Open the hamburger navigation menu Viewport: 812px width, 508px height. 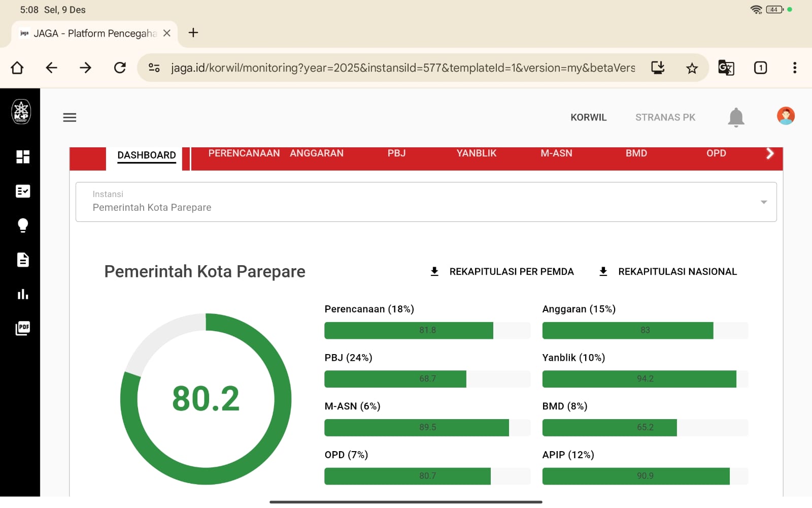(70, 117)
